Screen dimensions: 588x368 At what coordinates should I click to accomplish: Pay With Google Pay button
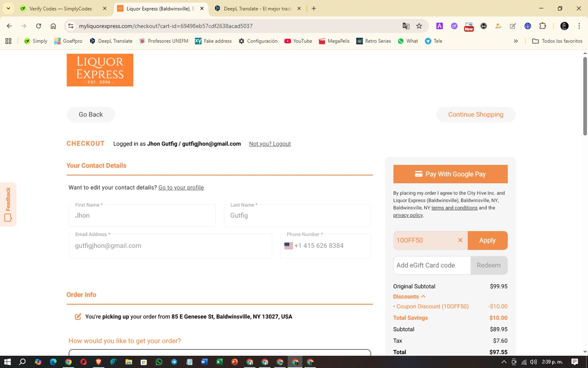click(x=450, y=174)
